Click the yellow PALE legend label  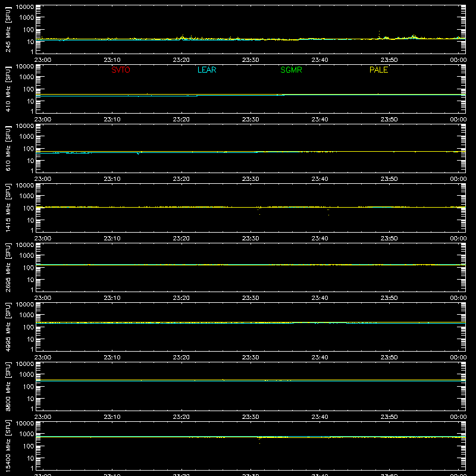coord(378,70)
